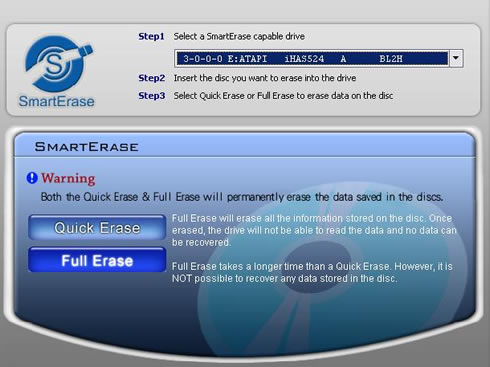The width and height of the screenshot is (490, 367).
Task: Click 'Select a SmartErase capable drive' text
Action: pos(239,36)
